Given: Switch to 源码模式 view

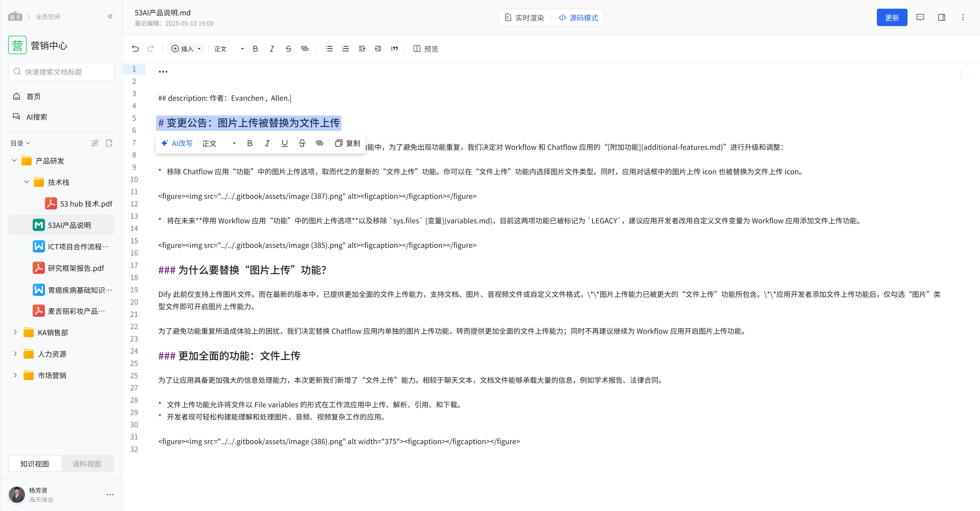Looking at the screenshot, I should pos(578,18).
